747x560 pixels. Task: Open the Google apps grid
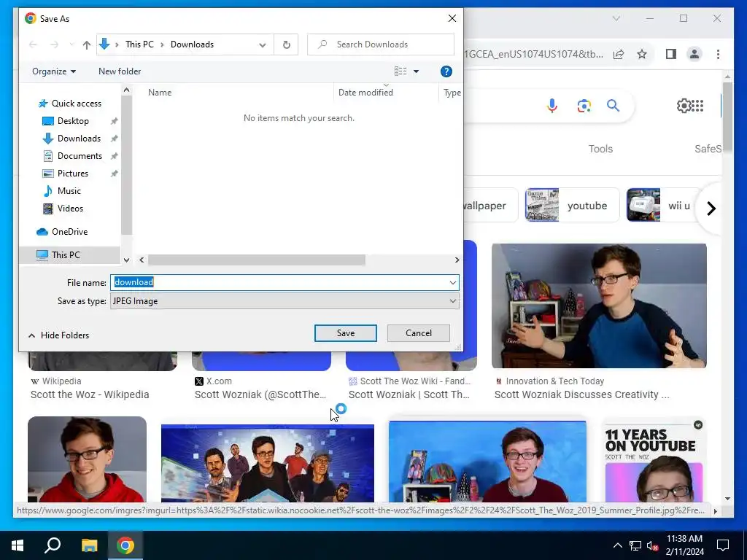pyautogui.click(x=697, y=106)
